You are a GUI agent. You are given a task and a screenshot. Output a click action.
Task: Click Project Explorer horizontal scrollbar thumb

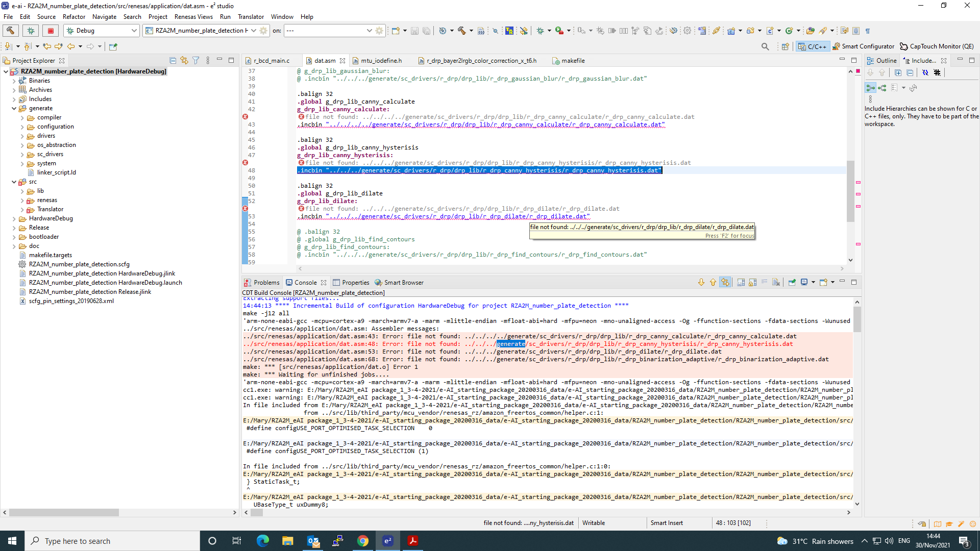(64, 512)
